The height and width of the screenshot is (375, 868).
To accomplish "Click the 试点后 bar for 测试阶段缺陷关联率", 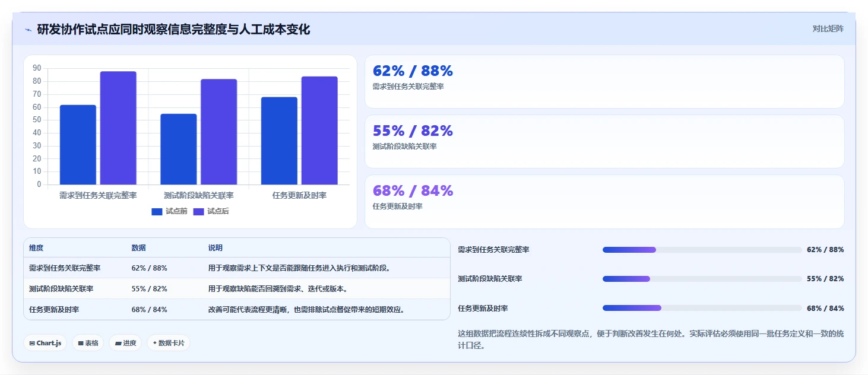I will [x=219, y=132].
